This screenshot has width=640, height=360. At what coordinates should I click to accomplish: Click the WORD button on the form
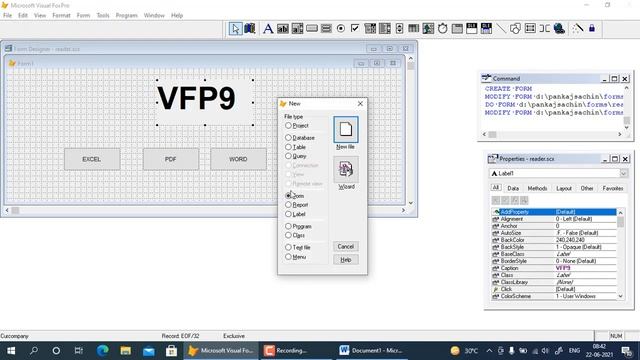238,159
